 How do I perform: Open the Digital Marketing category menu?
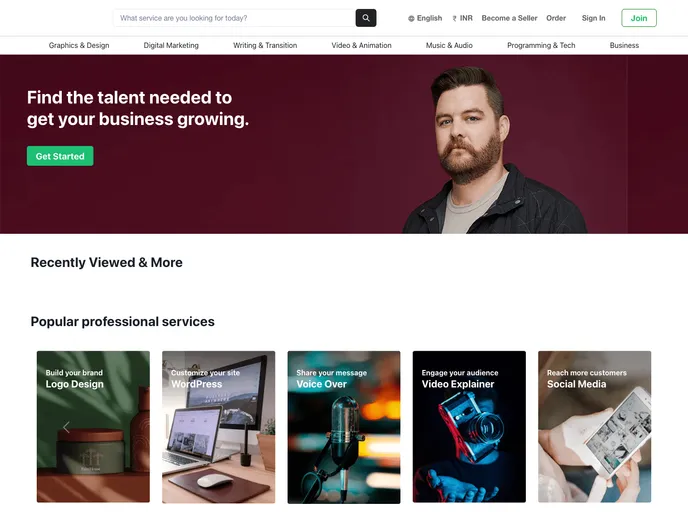171,45
